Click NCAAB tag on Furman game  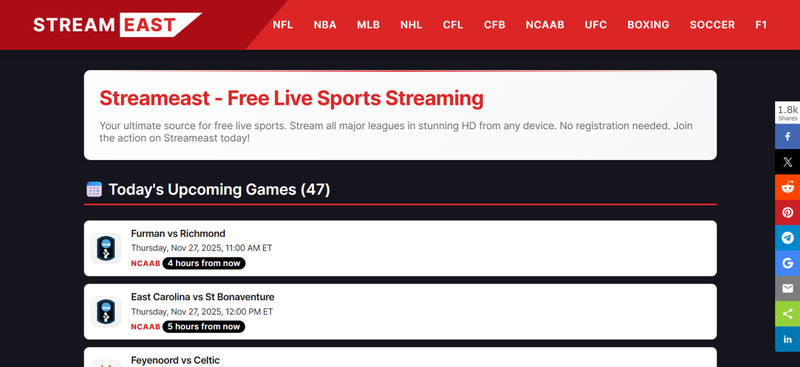145,263
